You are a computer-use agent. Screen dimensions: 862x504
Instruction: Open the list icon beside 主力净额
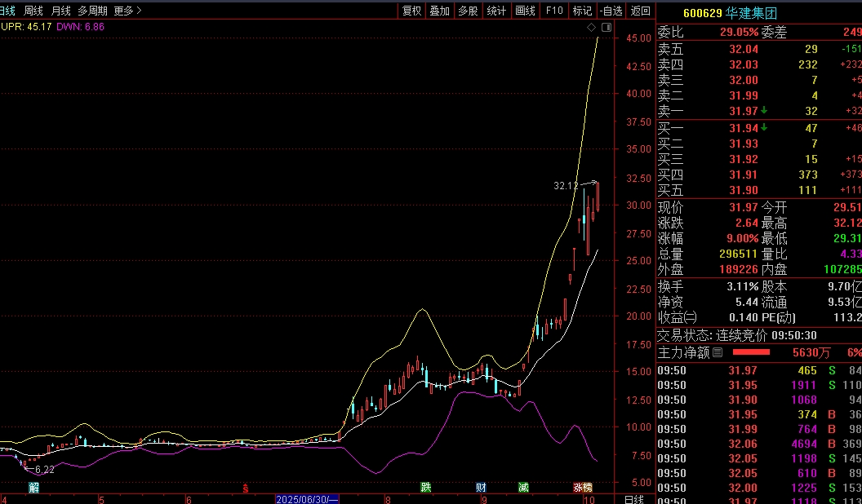pos(718,352)
